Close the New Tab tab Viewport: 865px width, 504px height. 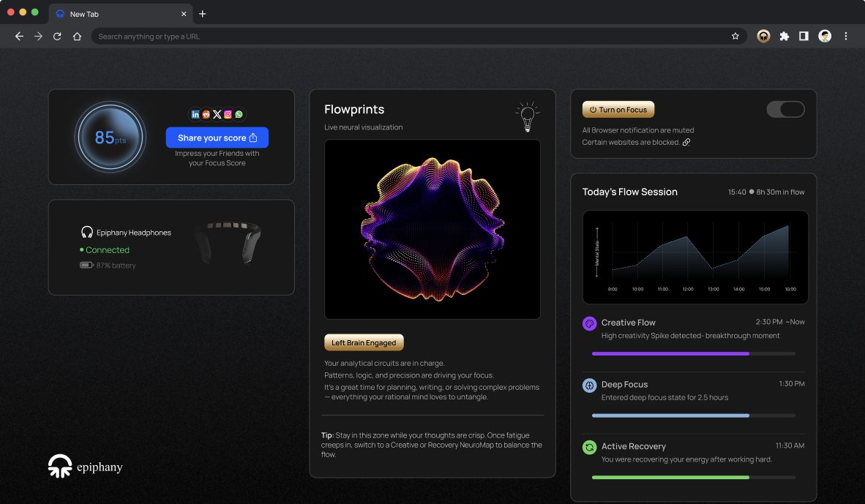(x=184, y=14)
